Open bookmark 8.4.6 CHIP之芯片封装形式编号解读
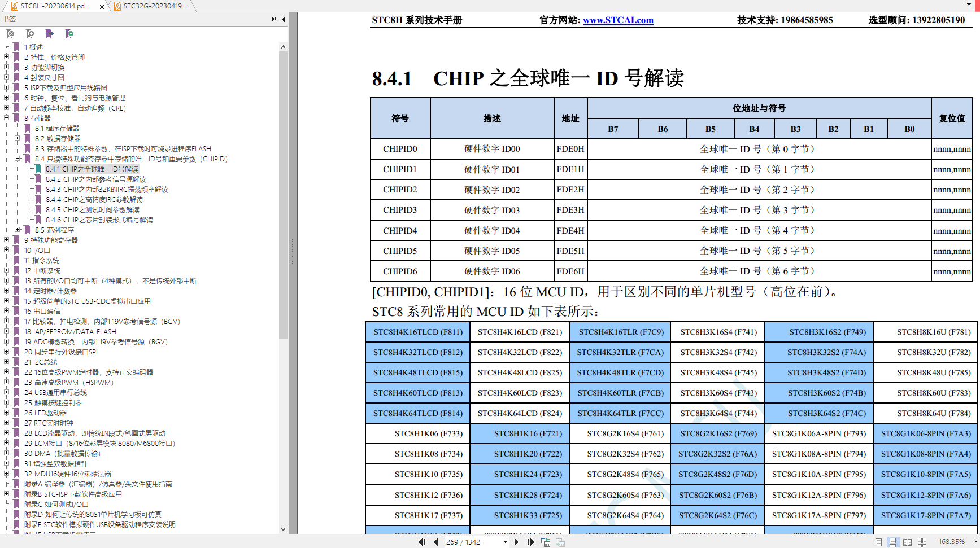This screenshot has width=980, height=548. [99, 220]
